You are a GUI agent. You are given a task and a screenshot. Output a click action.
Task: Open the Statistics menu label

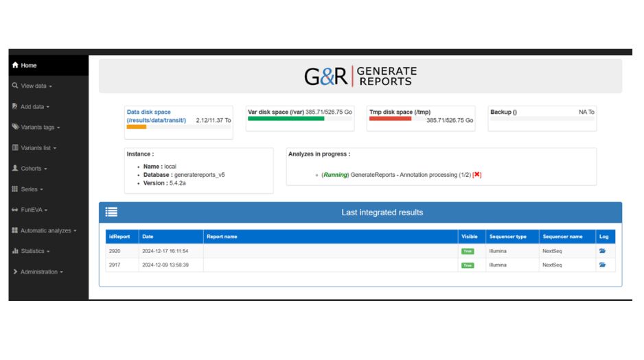pyautogui.click(x=32, y=251)
